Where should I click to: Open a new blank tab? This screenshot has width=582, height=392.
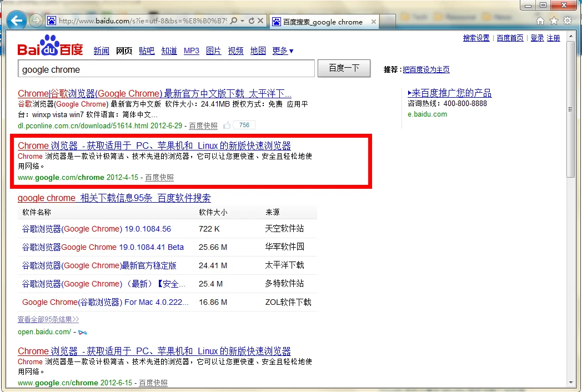pyautogui.click(x=388, y=22)
